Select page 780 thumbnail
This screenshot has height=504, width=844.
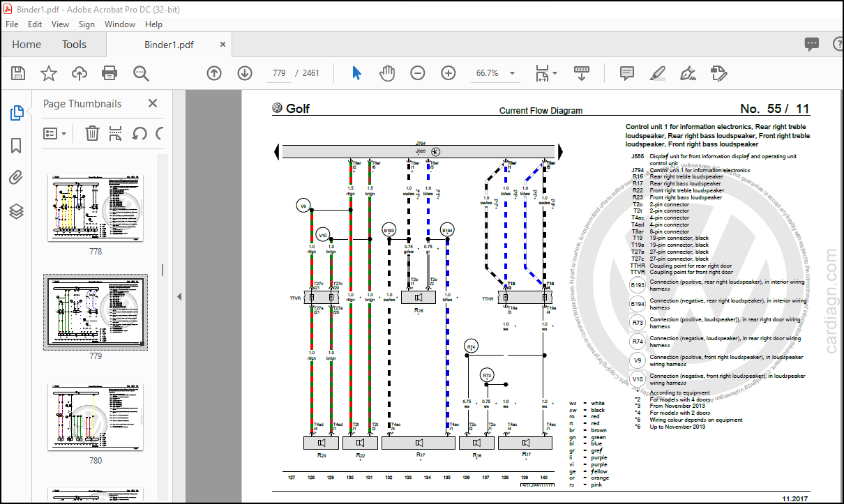click(96, 416)
